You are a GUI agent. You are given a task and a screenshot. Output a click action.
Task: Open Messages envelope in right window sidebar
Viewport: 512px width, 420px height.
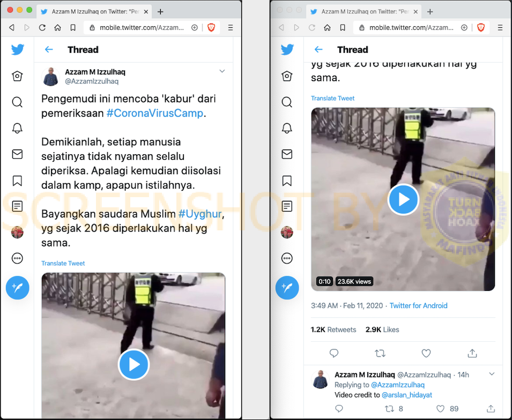(287, 154)
